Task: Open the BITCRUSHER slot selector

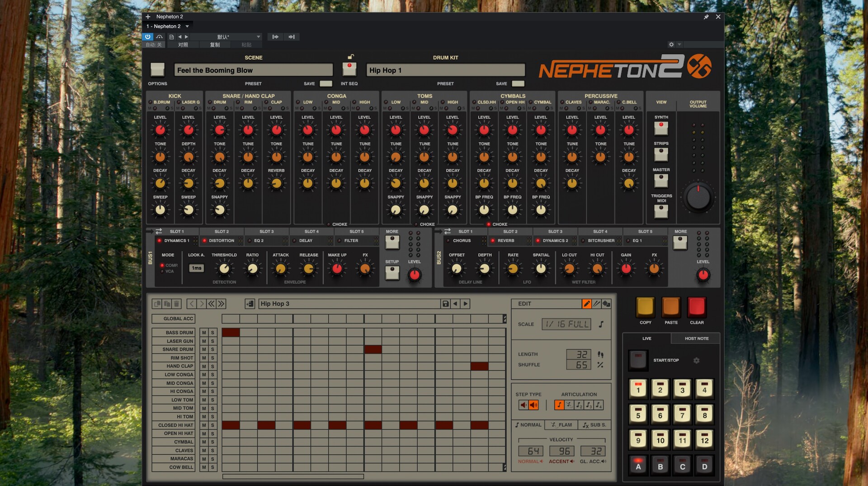Action: (x=600, y=241)
